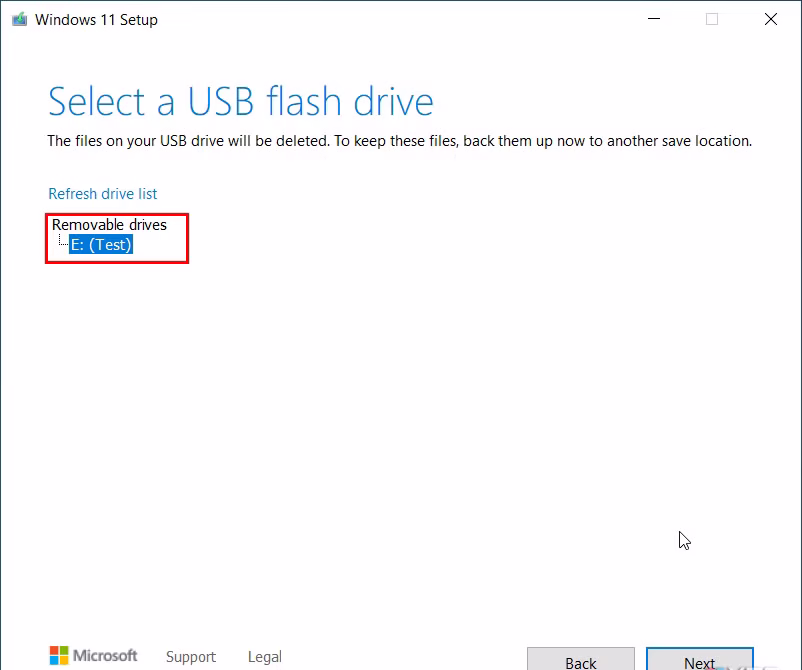Minimize the Windows 11 Setup window
The height and width of the screenshot is (670, 802).
point(653,19)
